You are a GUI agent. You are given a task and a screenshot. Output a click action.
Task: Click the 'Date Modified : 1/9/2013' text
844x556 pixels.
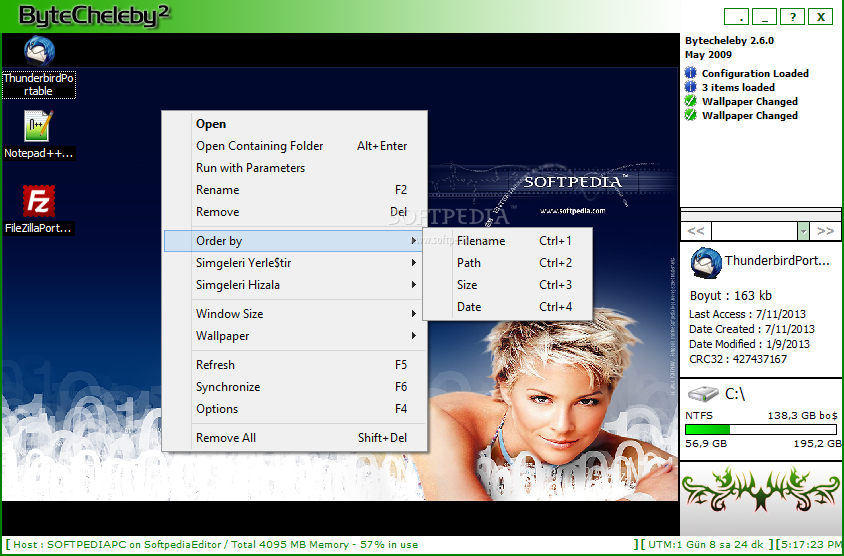749,344
